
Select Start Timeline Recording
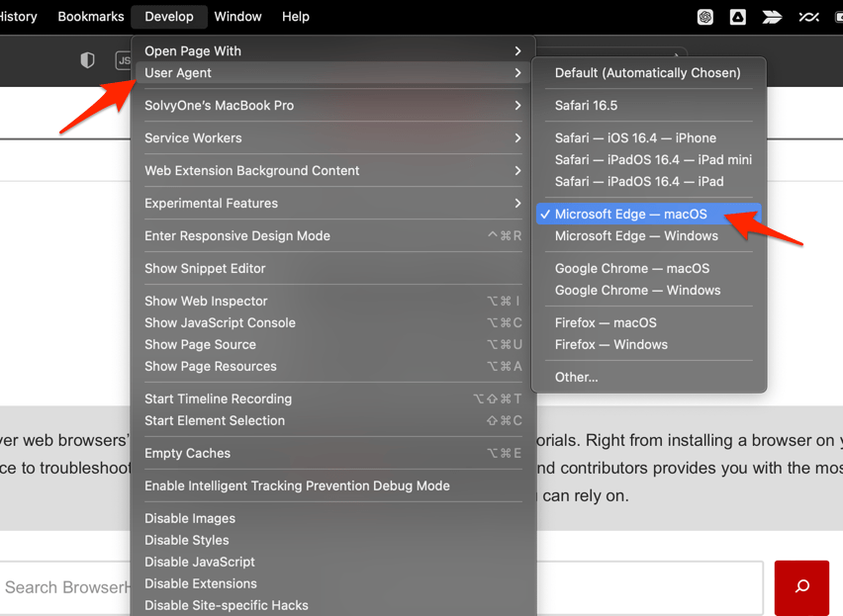333,399
